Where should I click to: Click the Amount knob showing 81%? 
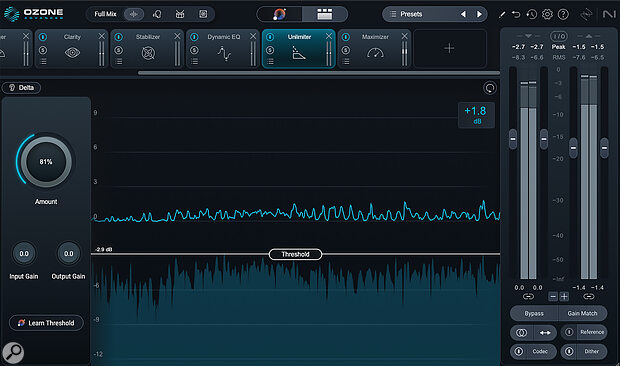46,162
